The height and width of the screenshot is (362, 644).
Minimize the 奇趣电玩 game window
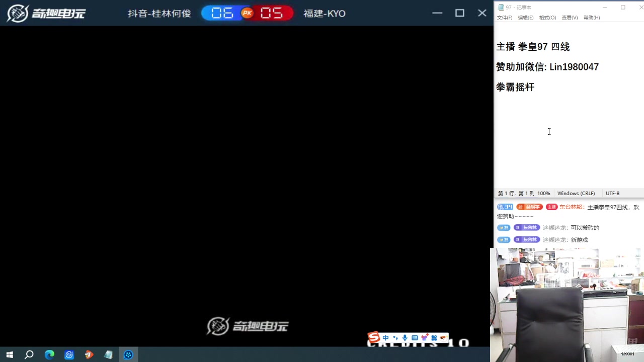coord(437,13)
